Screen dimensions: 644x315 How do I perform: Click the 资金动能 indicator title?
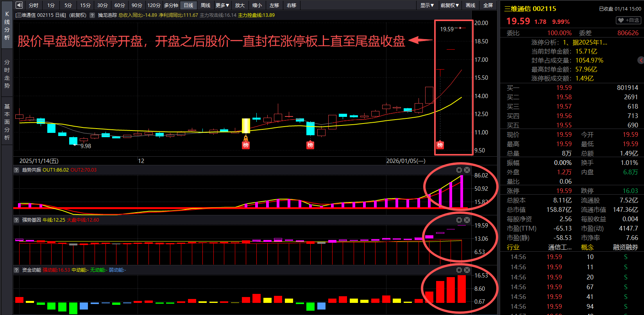click(x=32, y=270)
